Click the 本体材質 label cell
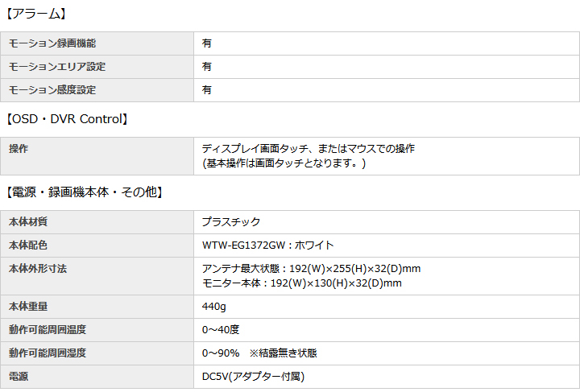The image size is (580, 392). click(x=29, y=222)
